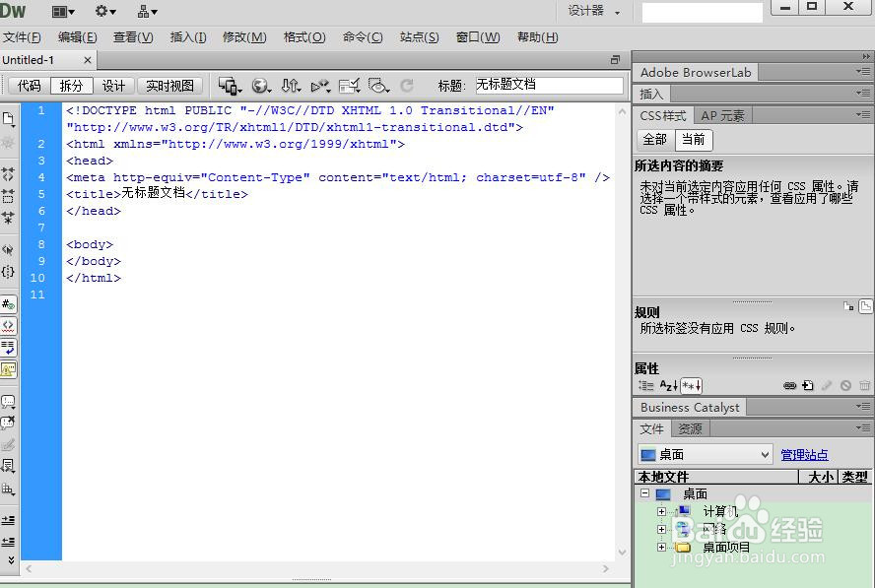Viewport: 875px width, 588px height.
Task: Collapse the 桌面 root tree node
Action: click(x=645, y=493)
